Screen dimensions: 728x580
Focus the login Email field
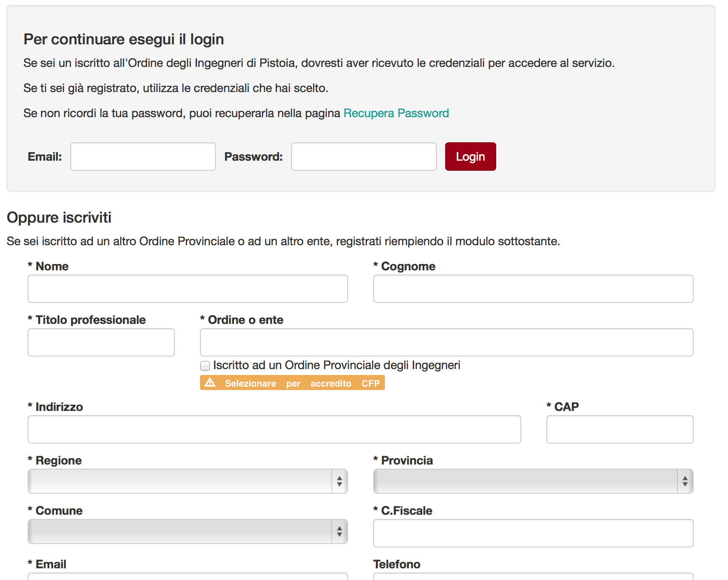click(143, 157)
